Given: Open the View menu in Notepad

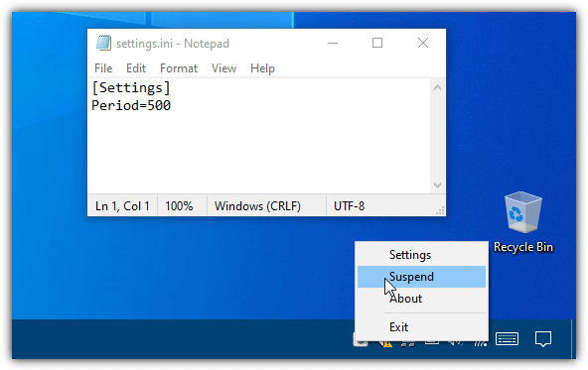Looking at the screenshot, I should pyautogui.click(x=223, y=68).
